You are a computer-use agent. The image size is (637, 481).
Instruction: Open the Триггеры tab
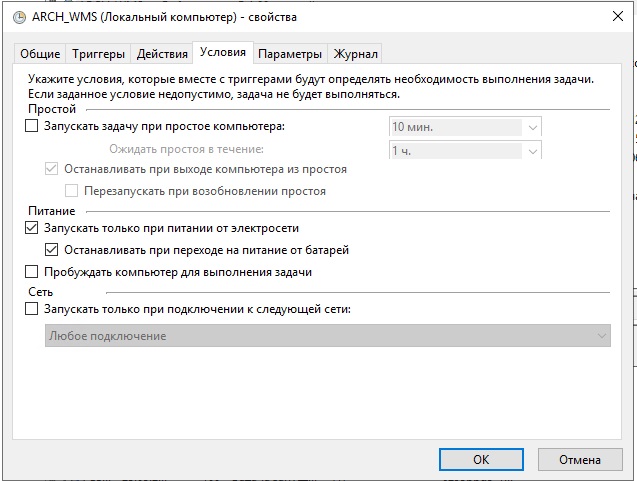coord(99,54)
